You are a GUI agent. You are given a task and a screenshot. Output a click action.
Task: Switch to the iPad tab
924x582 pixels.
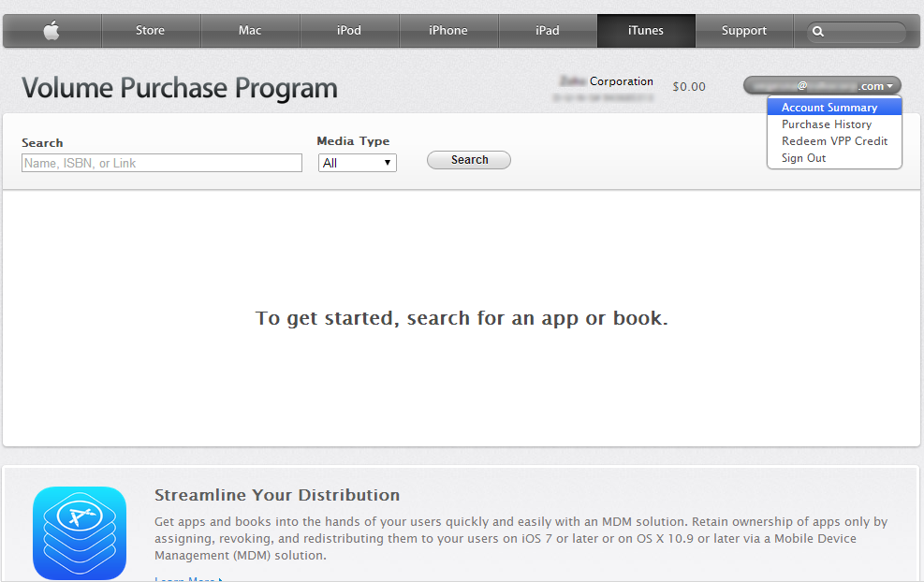coord(548,31)
